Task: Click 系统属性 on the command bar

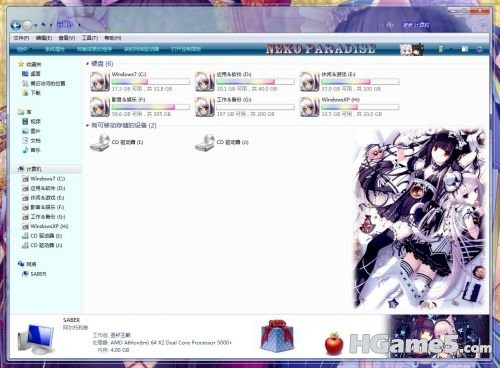Action: [x=55, y=49]
